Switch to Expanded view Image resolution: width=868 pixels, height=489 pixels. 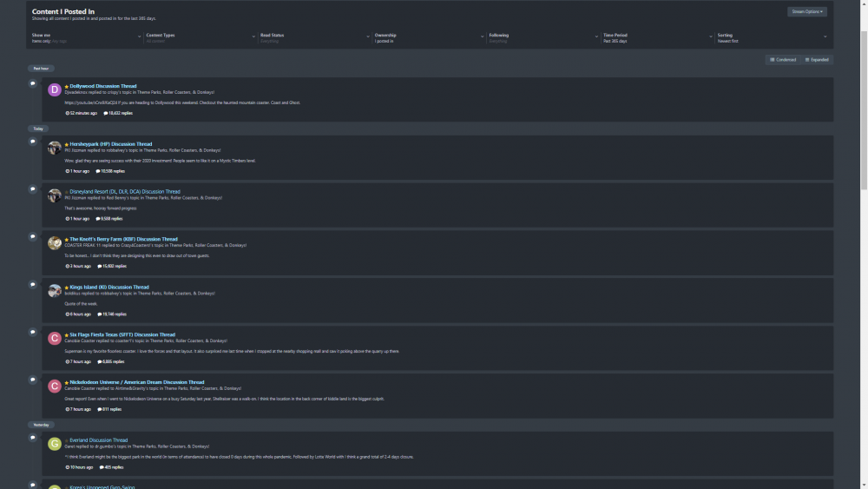coord(817,60)
